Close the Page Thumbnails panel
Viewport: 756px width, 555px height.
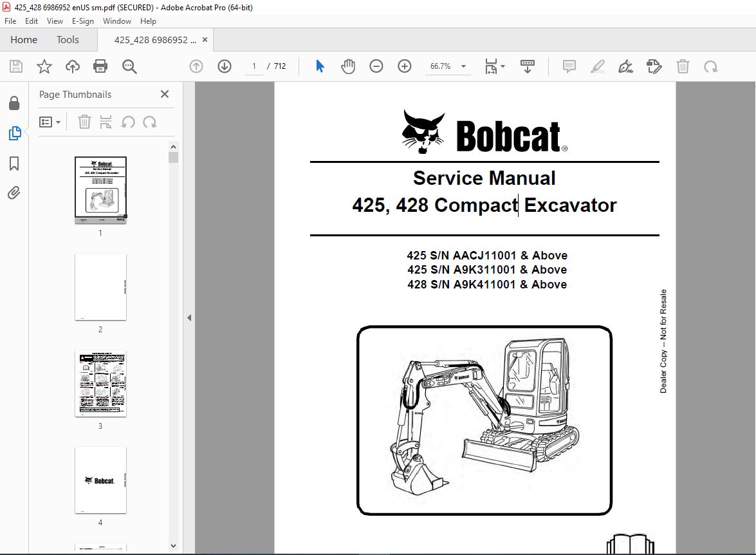pyautogui.click(x=165, y=94)
